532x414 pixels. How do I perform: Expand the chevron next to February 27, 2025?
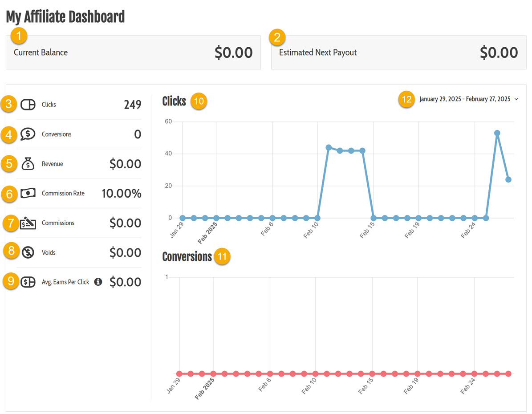click(x=516, y=99)
